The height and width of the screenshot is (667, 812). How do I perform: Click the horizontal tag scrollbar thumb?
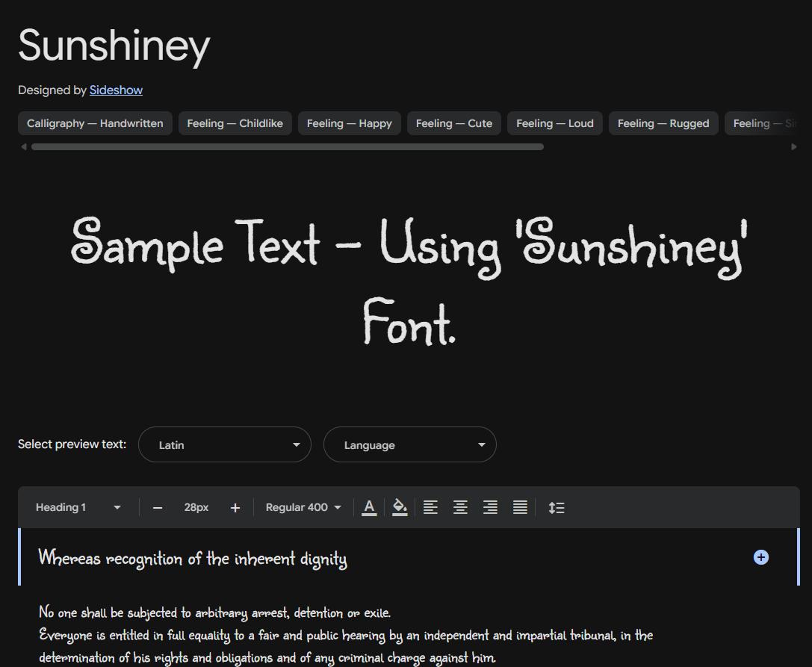tap(288, 147)
